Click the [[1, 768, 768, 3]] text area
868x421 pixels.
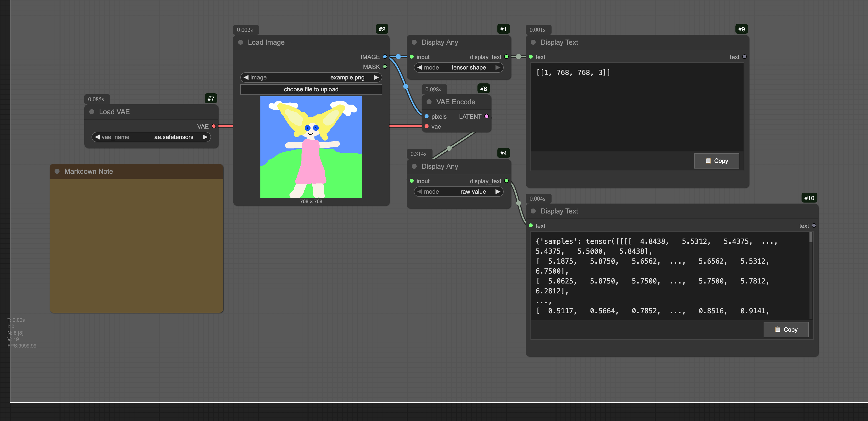point(637,107)
